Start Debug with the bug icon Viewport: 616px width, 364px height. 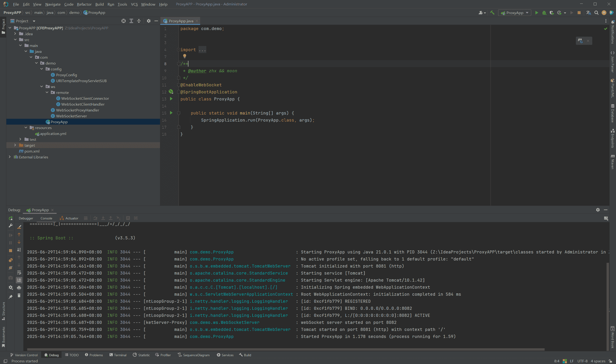click(544, 13)
